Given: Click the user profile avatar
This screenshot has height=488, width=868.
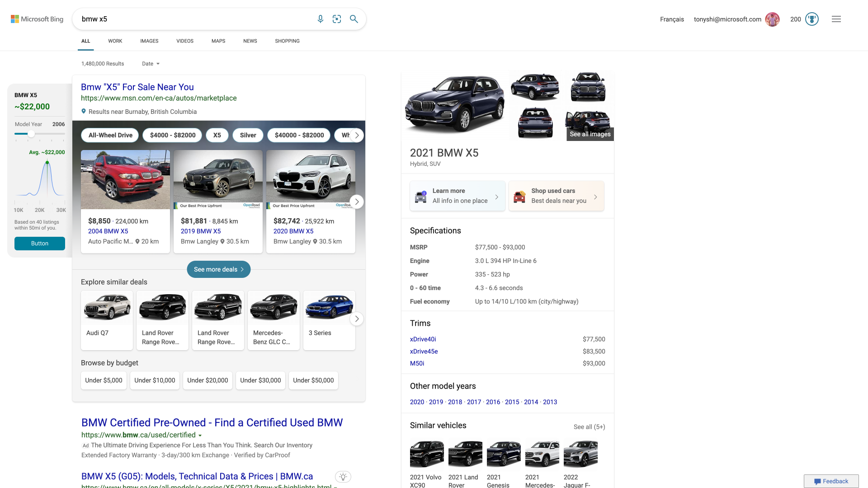Looking at the screenshot, I should pos(772,19).
